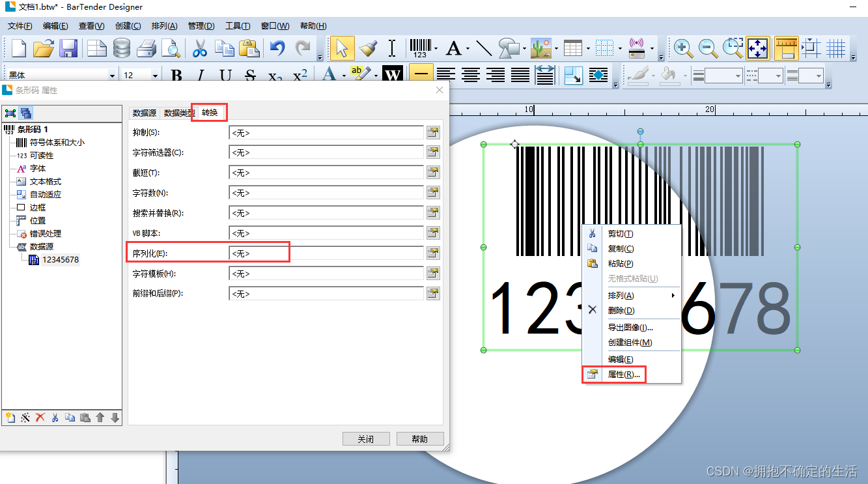Click the Open folder icon
Screen dimensions: 868x484
[44, 48]
